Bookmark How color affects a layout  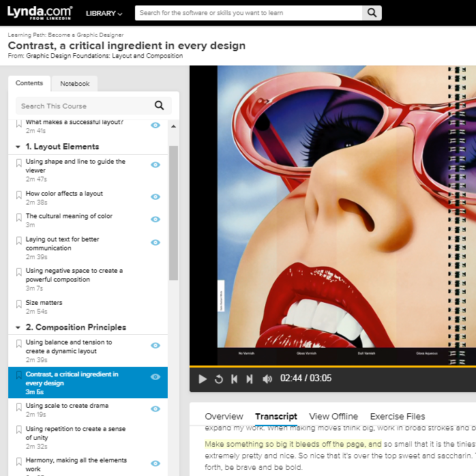[x=19, y=195]
